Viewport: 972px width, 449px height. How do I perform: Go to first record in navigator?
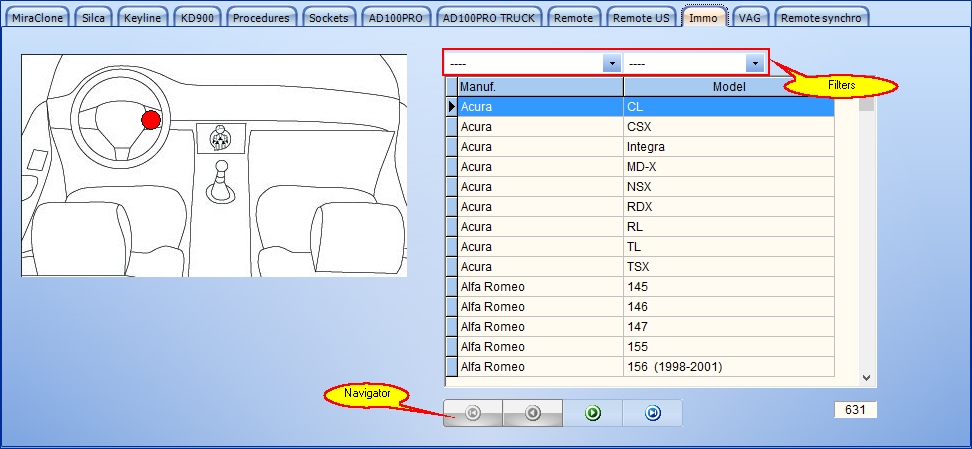pos(473,413)
